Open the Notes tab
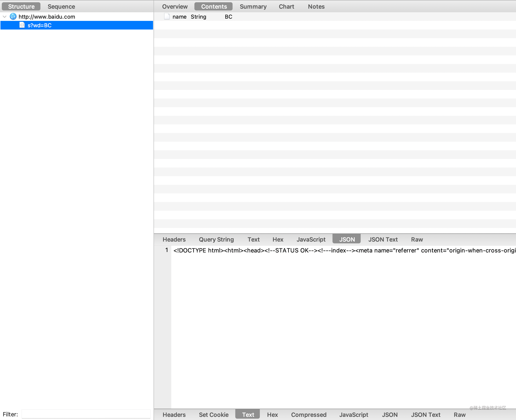 click(316, 7)
